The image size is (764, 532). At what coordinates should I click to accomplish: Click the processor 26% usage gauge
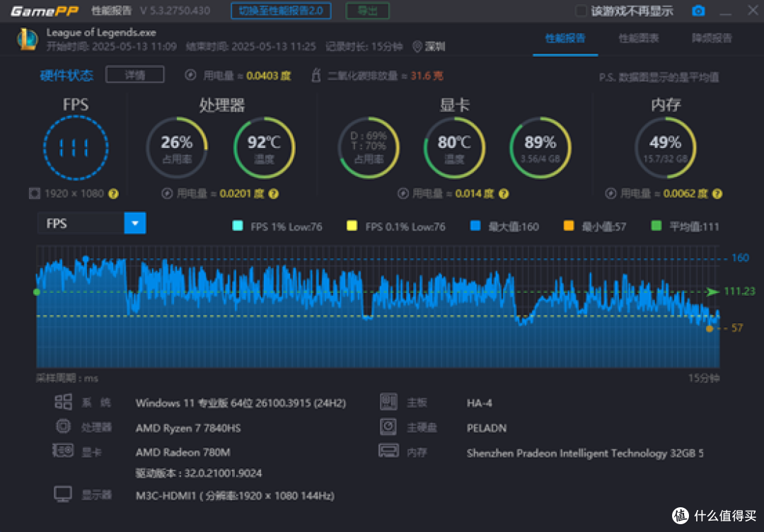click(x=177, y=147)
